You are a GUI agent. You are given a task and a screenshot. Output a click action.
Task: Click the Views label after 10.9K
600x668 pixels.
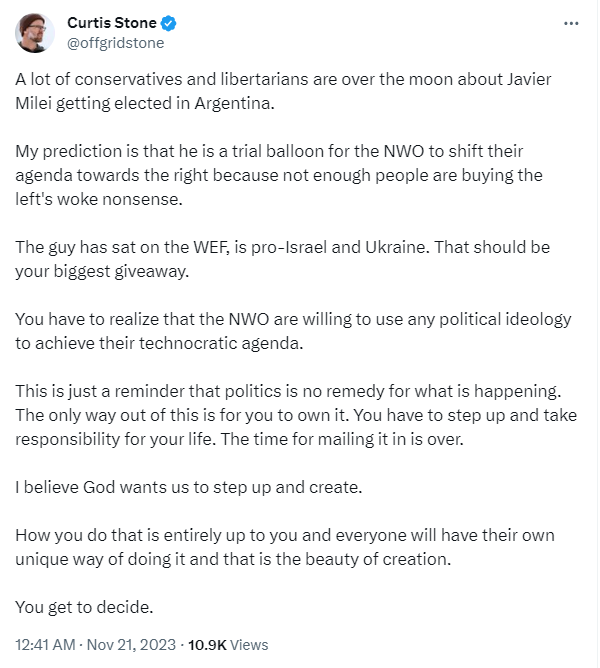pos(250,645)
